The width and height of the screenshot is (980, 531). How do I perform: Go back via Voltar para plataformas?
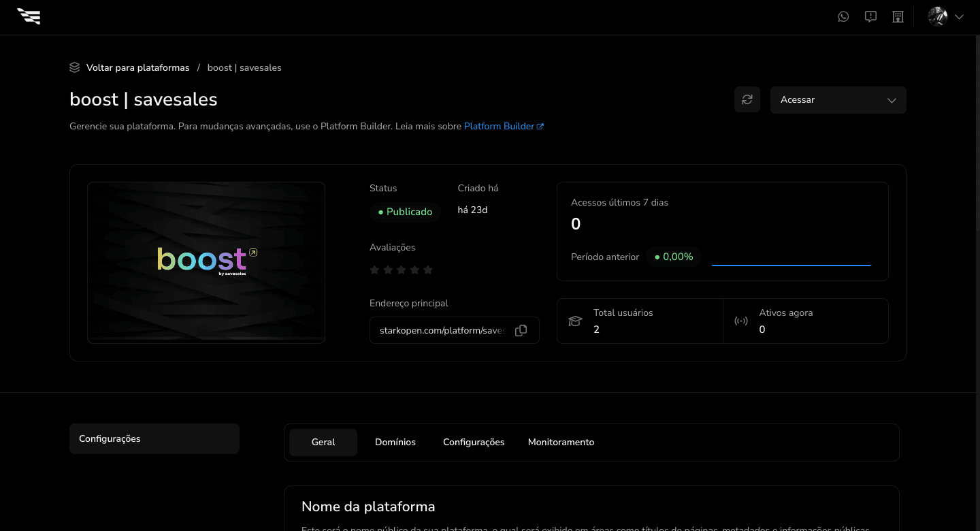[x=137, y=67]
